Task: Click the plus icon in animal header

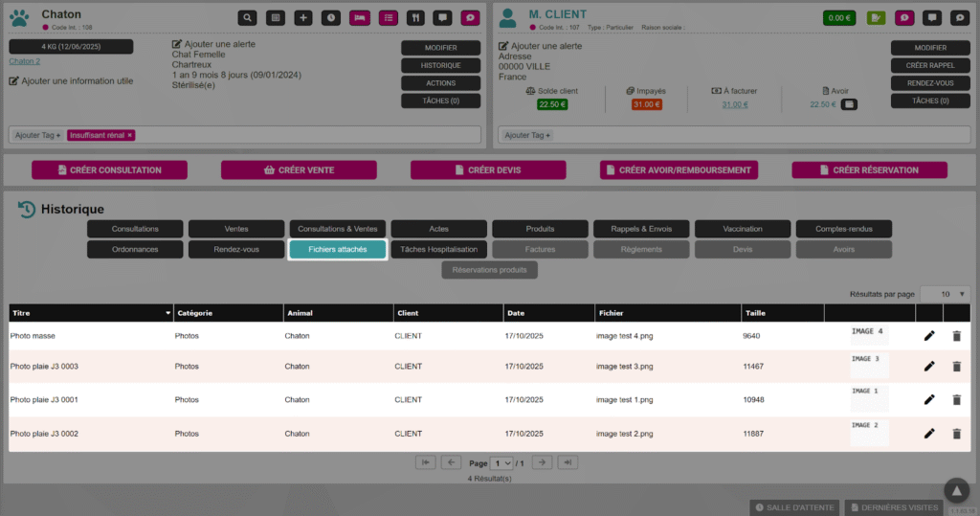Action: 303,17
